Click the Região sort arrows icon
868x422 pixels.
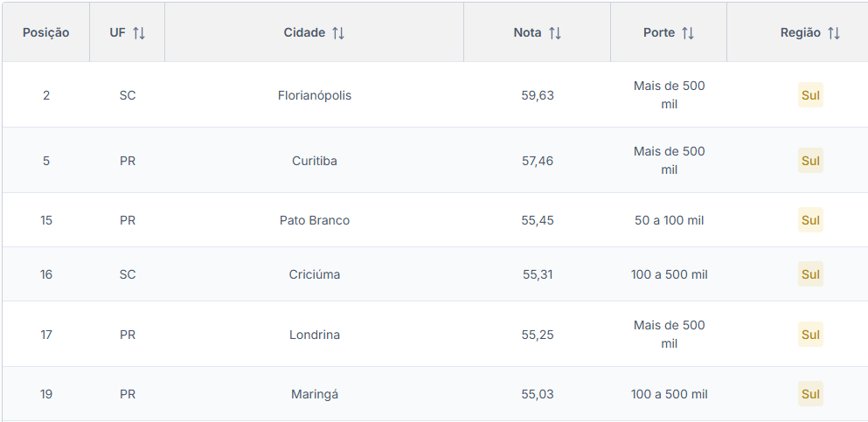click(x=834, y=33)
